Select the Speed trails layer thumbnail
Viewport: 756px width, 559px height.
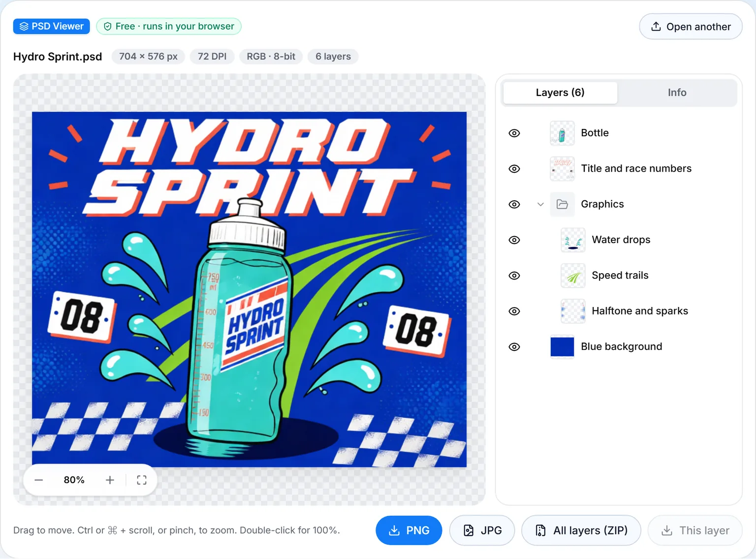[x=573, y=276]
